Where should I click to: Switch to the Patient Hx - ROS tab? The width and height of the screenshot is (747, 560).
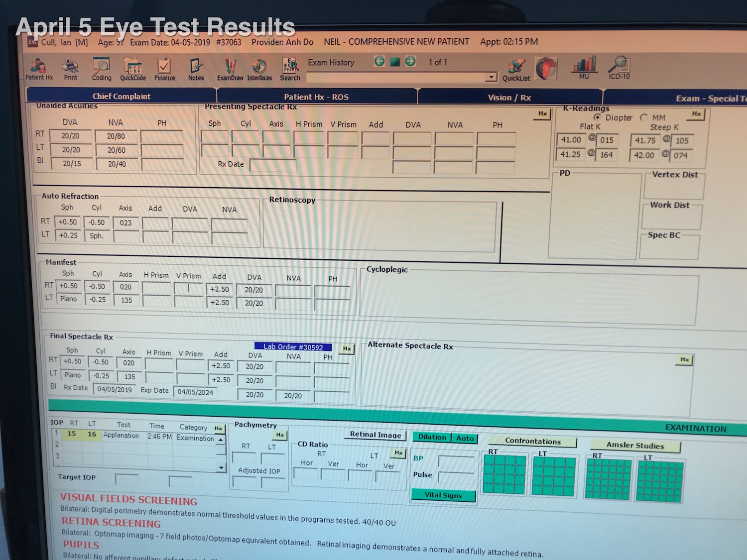coord(316,97)
